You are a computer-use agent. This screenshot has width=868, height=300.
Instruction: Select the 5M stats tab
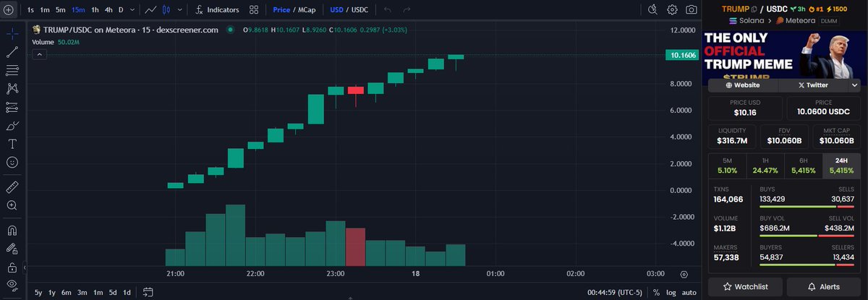coord(728,166)
